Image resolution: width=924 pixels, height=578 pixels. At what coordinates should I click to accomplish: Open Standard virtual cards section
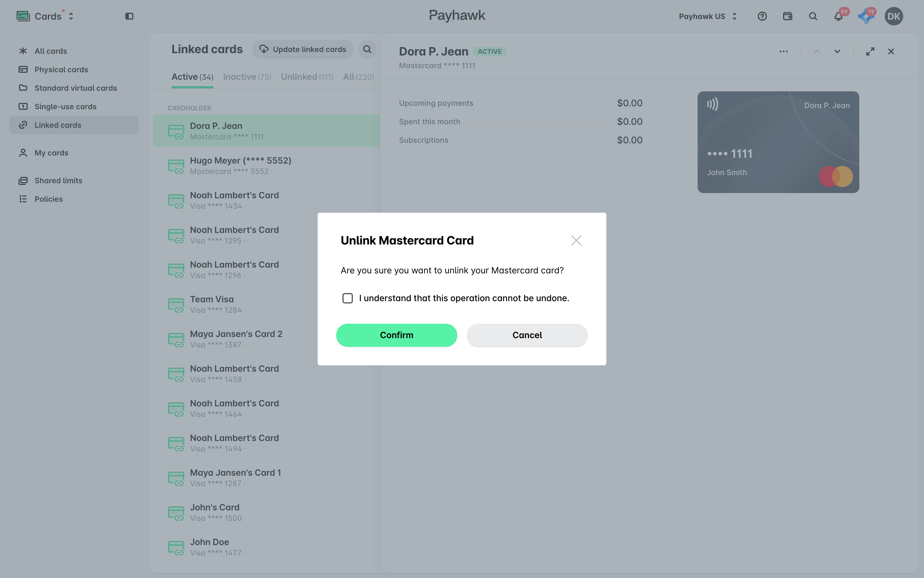[x=74, y=88]
